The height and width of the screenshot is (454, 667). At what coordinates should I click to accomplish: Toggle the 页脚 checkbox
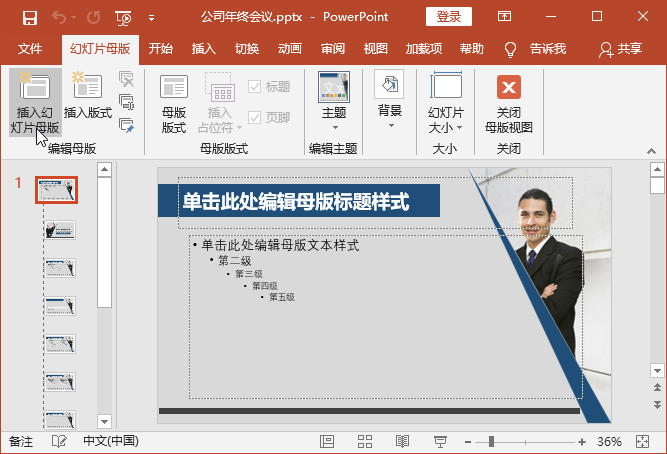coord(269,117)
